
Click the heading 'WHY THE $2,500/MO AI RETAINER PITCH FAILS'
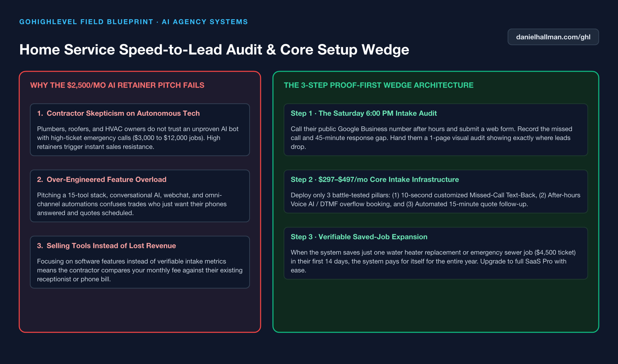pos(117,85)
